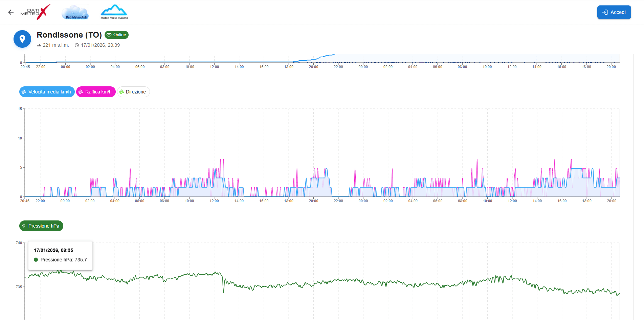Viewport: 644px width, 320px height.
Task: Open the Dati Meteo X logo
Action: pos(36,12)
